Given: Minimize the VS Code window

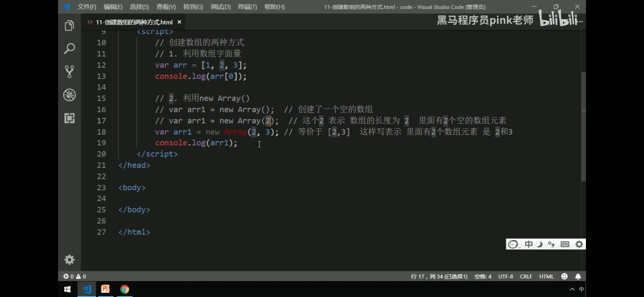Looking at the screenshot, I should pyautogui.click(x=534, y=7).
